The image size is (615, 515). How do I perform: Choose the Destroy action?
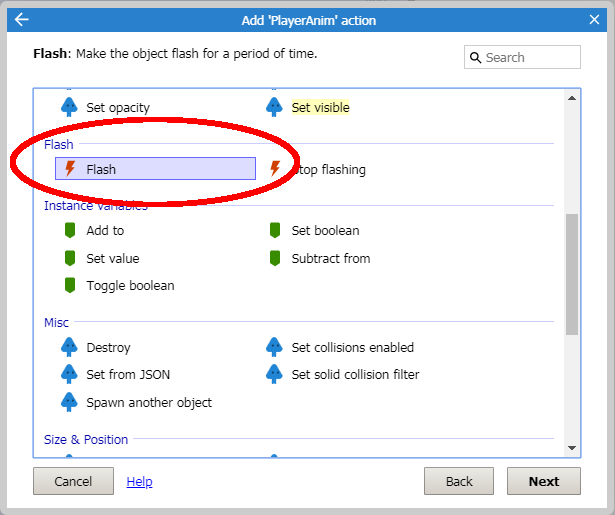pyautogui.click(x=108, y=347)
